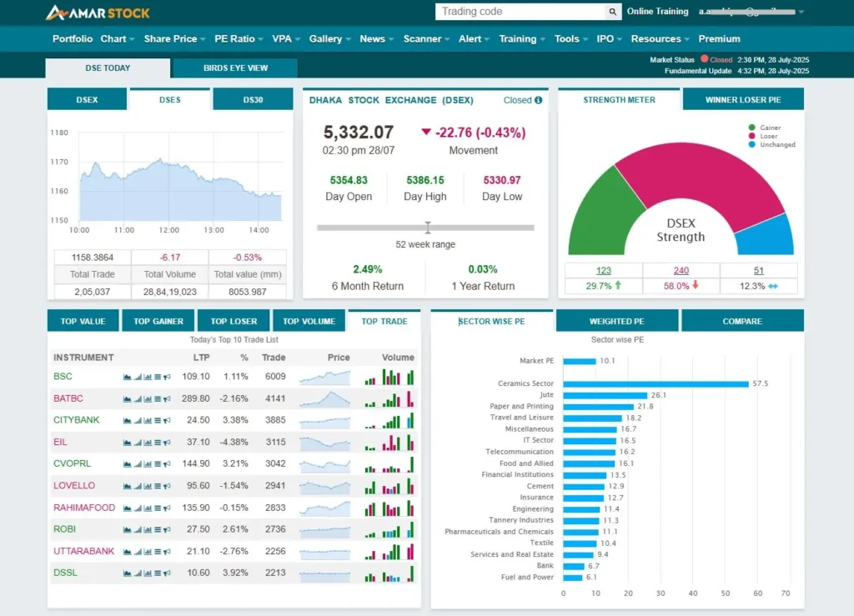Screen dimensions: 854x616
Task: Click the bar chart icon in BSC row
Action: point(148,377)
